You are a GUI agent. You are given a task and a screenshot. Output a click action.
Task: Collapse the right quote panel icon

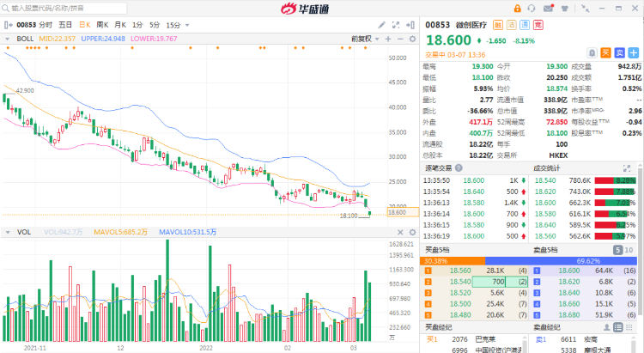pos(410,25)
